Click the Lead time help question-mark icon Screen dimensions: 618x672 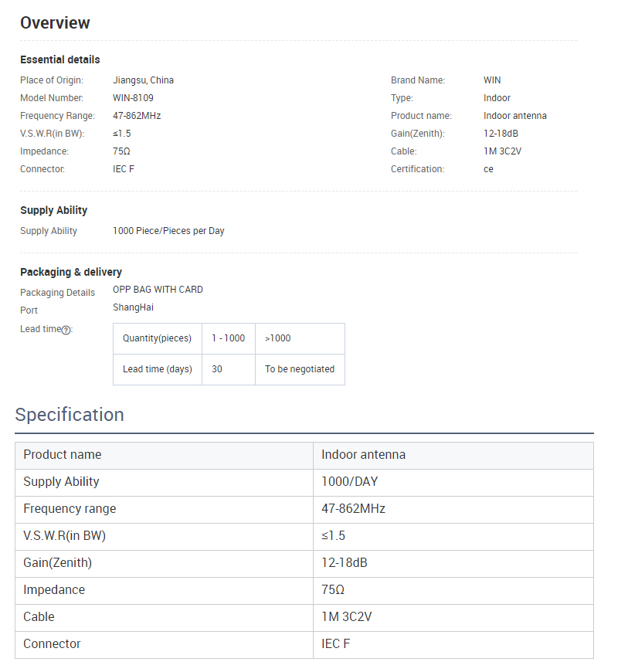[66, 330]
